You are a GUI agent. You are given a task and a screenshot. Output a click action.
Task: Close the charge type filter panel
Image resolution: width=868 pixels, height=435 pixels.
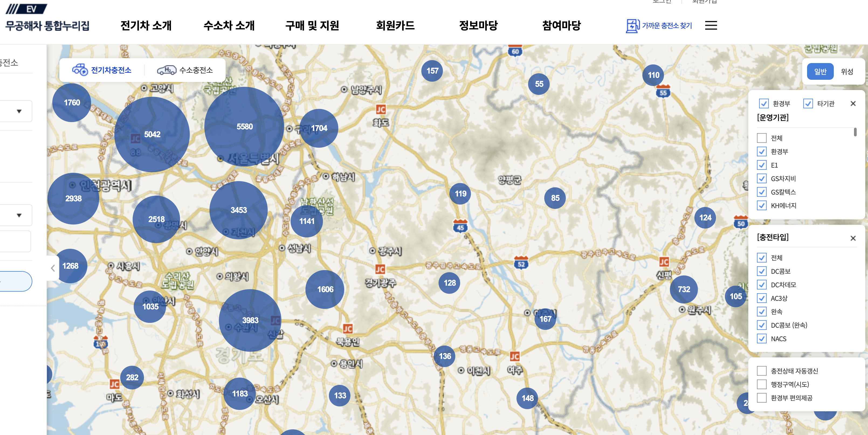[x=853, y=238]
